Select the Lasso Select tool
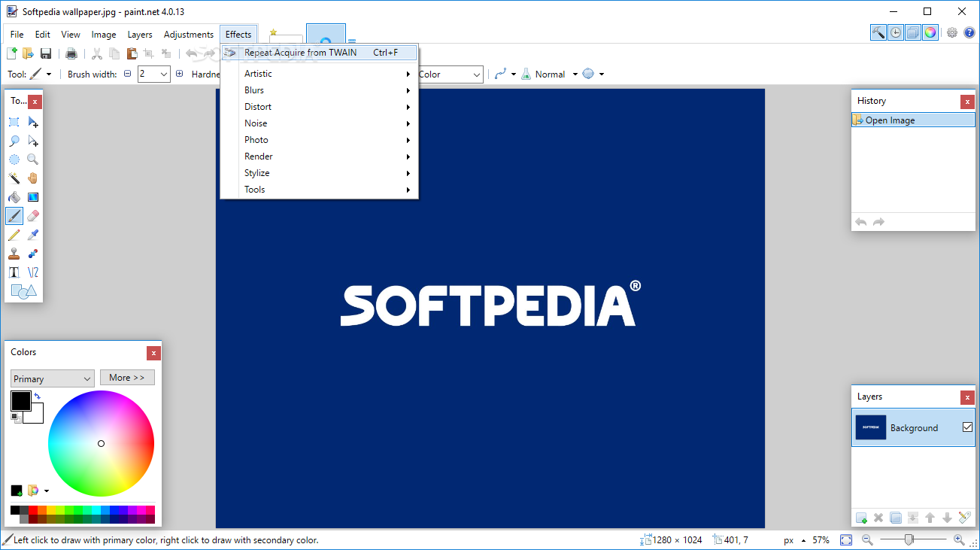 [14, 141]
